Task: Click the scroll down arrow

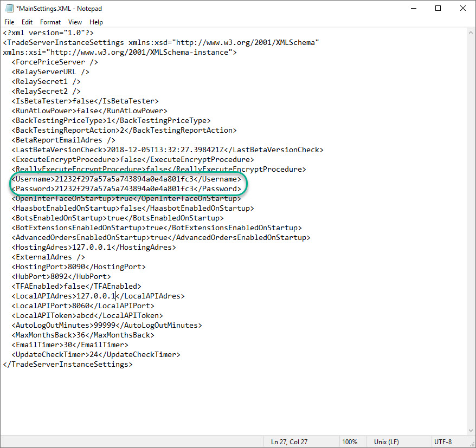Action: pyautogui.click(x=471, y=431)
